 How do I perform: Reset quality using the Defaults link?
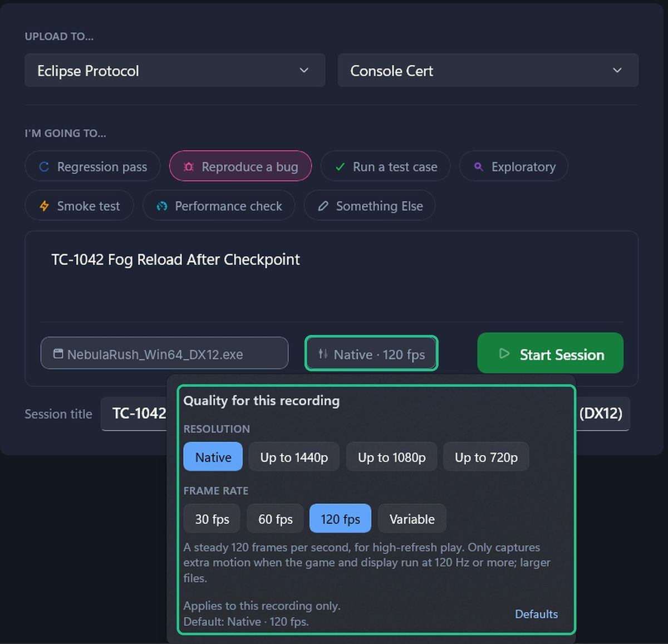click(536, 614)
